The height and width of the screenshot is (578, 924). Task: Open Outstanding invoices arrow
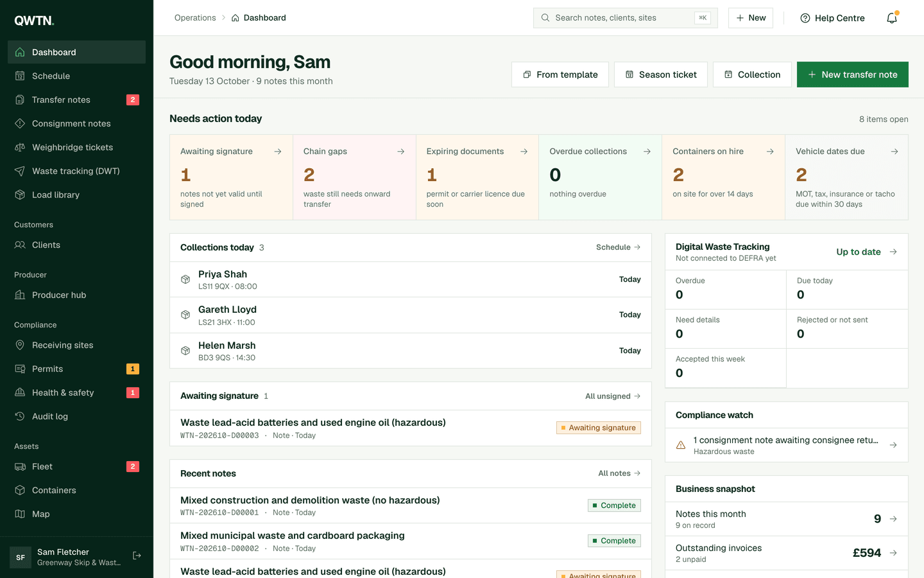893,553
